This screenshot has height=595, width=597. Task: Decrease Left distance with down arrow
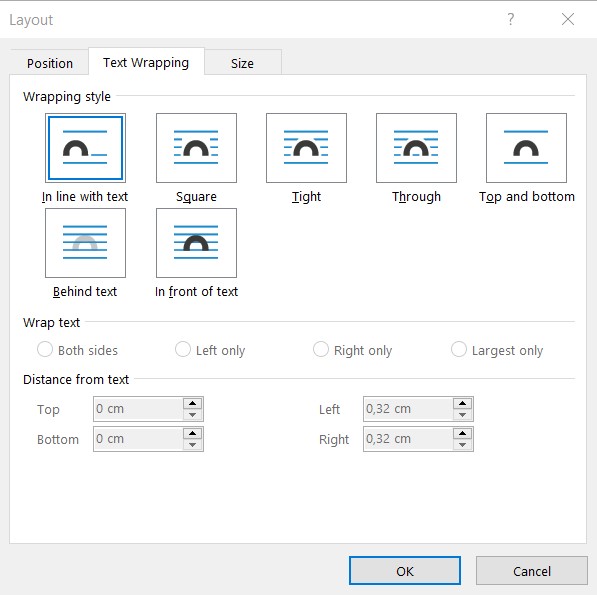[x=463, y=415]
